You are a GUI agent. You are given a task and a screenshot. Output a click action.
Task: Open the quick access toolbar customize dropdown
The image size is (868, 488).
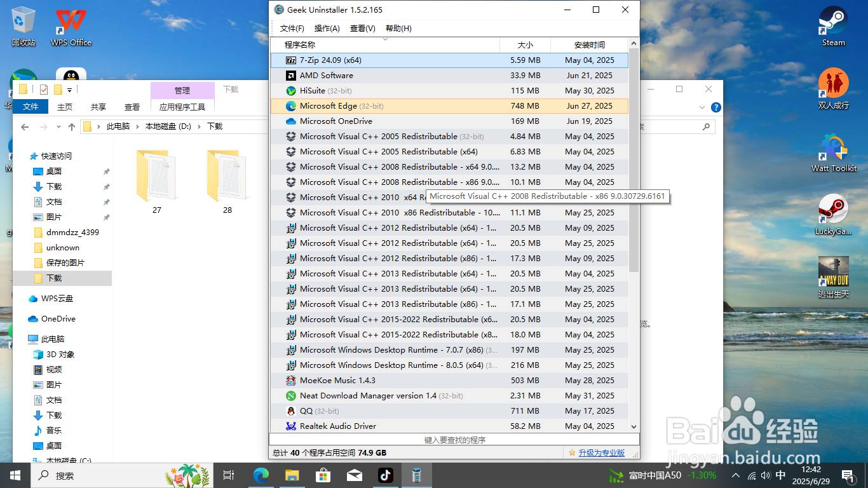point(69,90)
